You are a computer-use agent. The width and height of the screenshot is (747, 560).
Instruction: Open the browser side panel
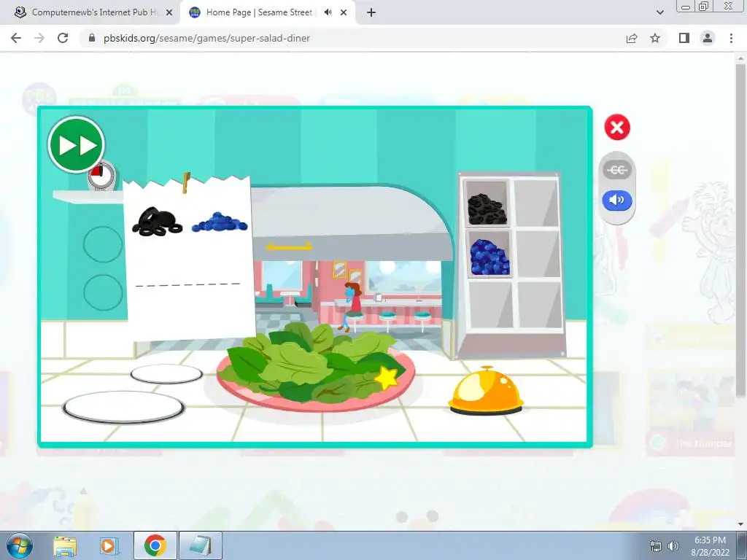[x=684, y=38]
